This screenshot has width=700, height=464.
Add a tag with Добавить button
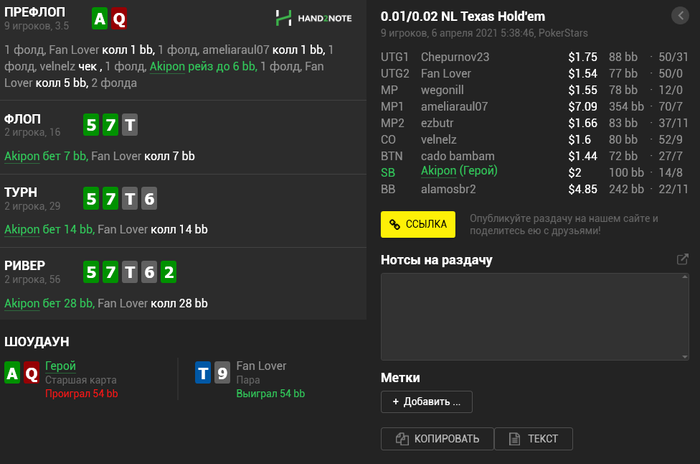coord(426,402)
